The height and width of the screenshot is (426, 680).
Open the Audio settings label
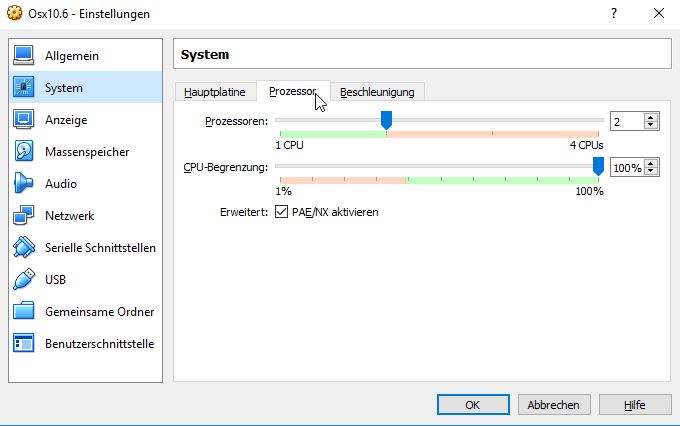[x=61, y=184]
